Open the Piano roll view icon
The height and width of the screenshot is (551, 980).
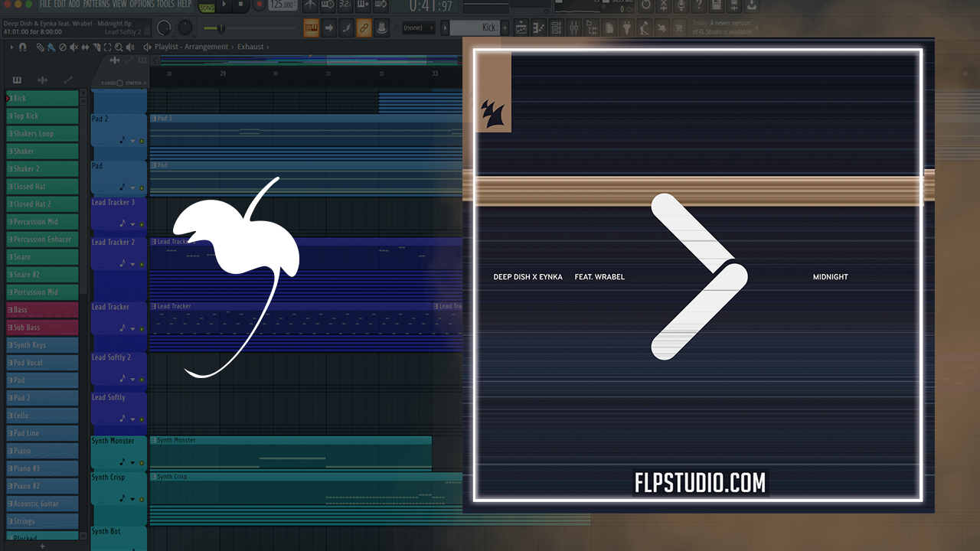pyautogui.click(x=539, y=28)
